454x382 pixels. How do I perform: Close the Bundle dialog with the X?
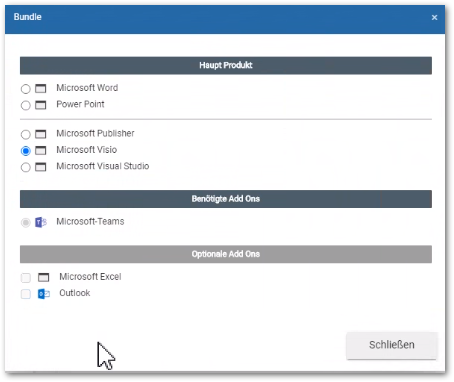(x=434, y=17)
